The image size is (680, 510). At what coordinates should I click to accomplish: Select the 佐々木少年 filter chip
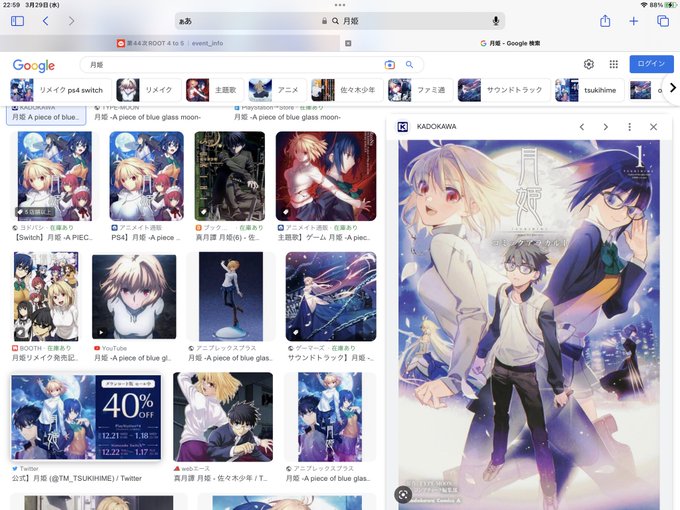pos(347,90)
